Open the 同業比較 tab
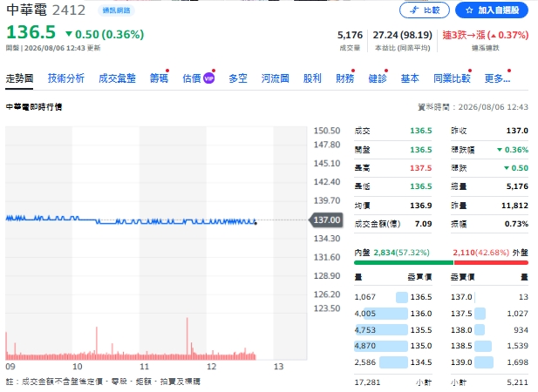Image resolution: width=538 pixels, height=392 pixels. coord(452,78)
